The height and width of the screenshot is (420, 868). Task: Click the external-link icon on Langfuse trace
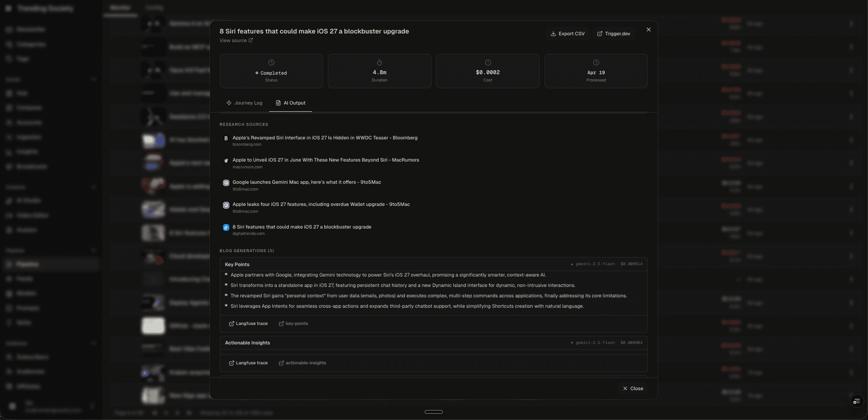(x=231, y=324)
